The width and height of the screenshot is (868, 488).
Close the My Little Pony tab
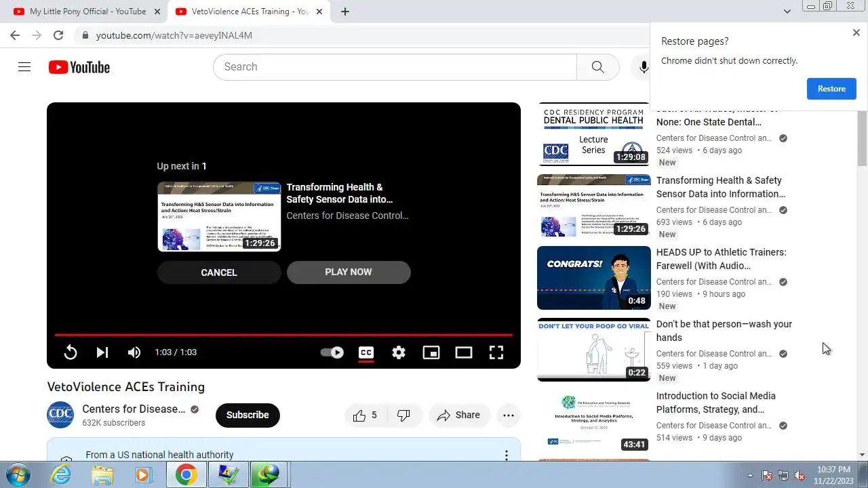157,12
